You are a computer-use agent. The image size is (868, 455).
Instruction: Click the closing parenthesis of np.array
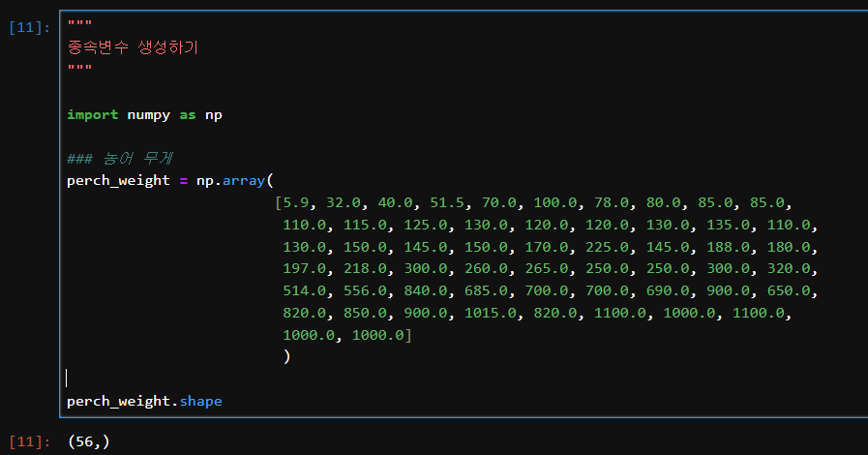click(x=286, y=357)
